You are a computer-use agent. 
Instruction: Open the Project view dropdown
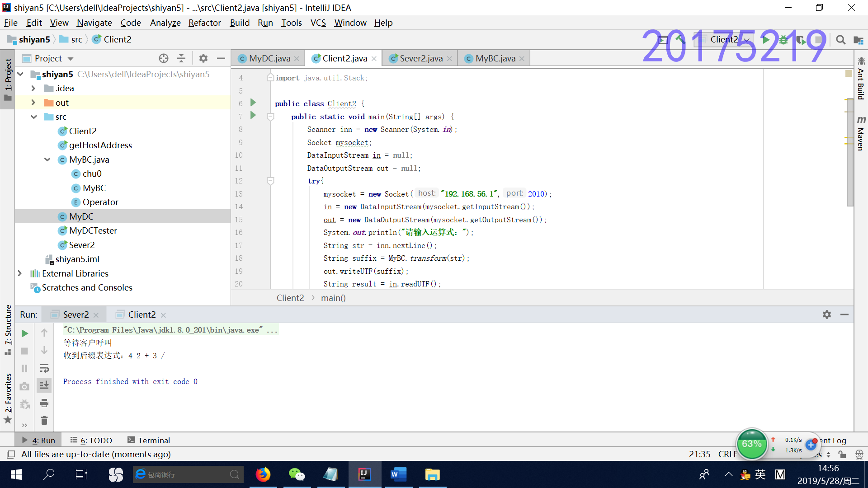pyautogui.click(x=71, y=59)
